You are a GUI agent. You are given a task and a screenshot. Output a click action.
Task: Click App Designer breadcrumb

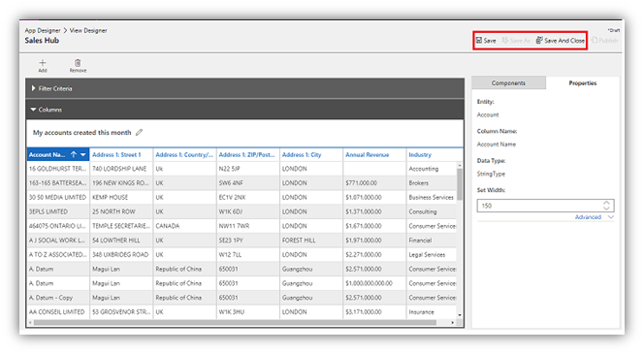[x=43, y=30]
